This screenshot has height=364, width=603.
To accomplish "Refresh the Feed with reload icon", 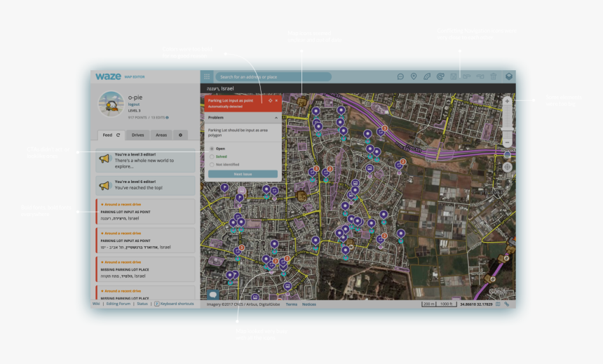I will [x=118, y=135].
